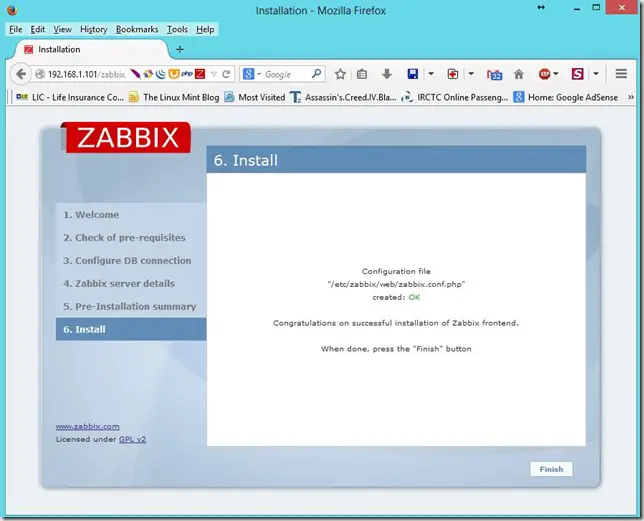
Task: Open the Tools menu
Action: coord(177,30)
